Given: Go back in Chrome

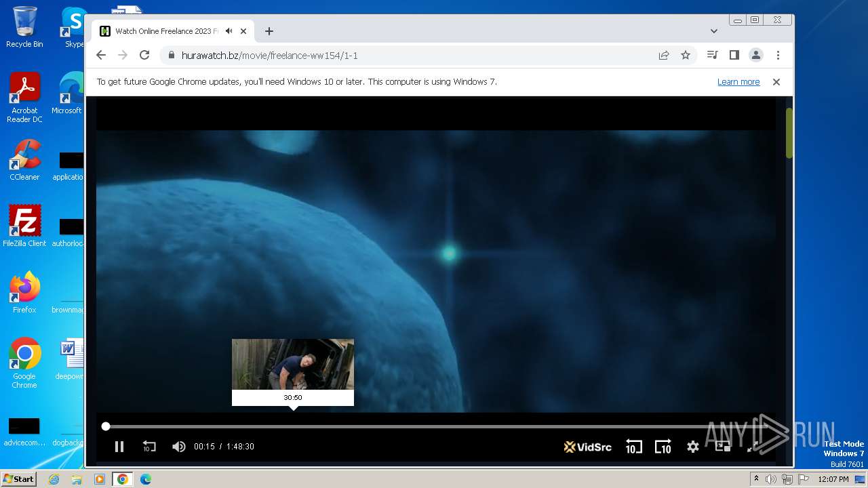Looking at the screenshot, I should 101,56.
